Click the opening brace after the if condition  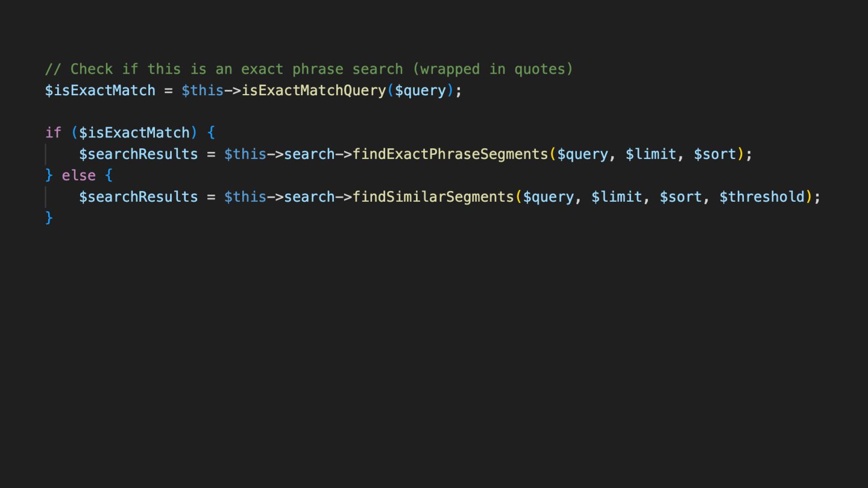click(211, 133)
